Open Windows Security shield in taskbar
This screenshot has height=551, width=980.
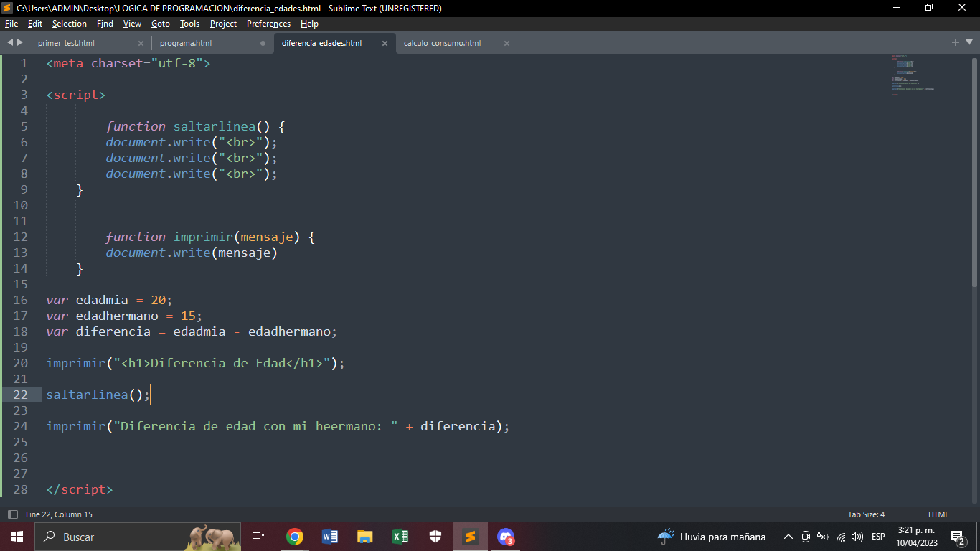point(435,537)
